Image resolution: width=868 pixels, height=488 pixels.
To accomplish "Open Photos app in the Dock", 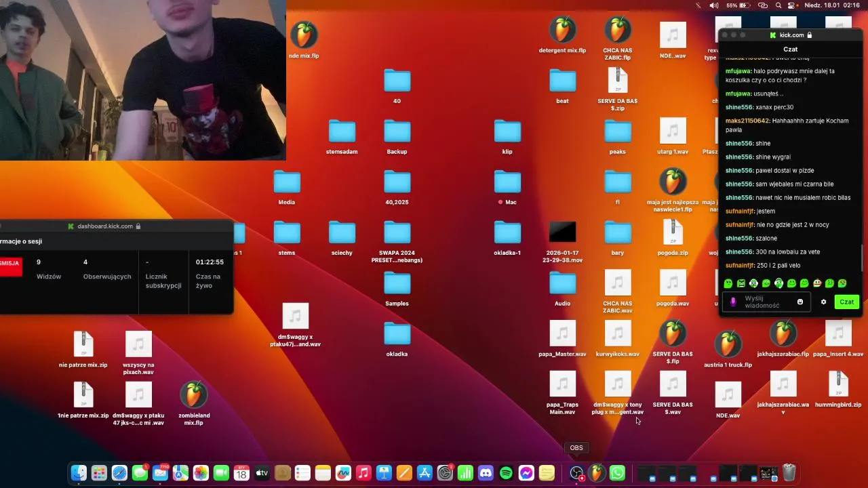I will [x=201, y=473].
